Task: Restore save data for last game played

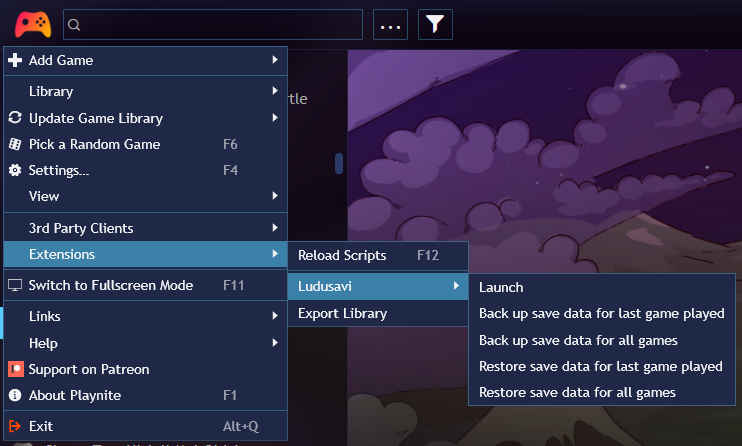Action: (x=602, y=366)
